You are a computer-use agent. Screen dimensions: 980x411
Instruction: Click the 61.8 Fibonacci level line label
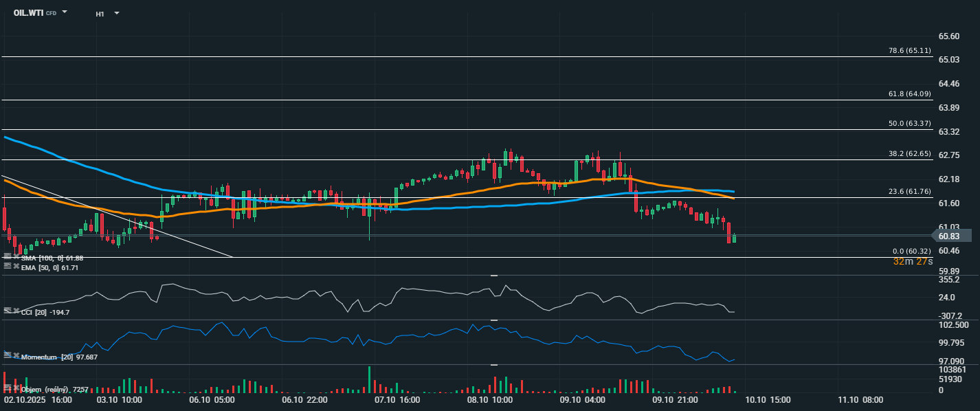point(909,93)
